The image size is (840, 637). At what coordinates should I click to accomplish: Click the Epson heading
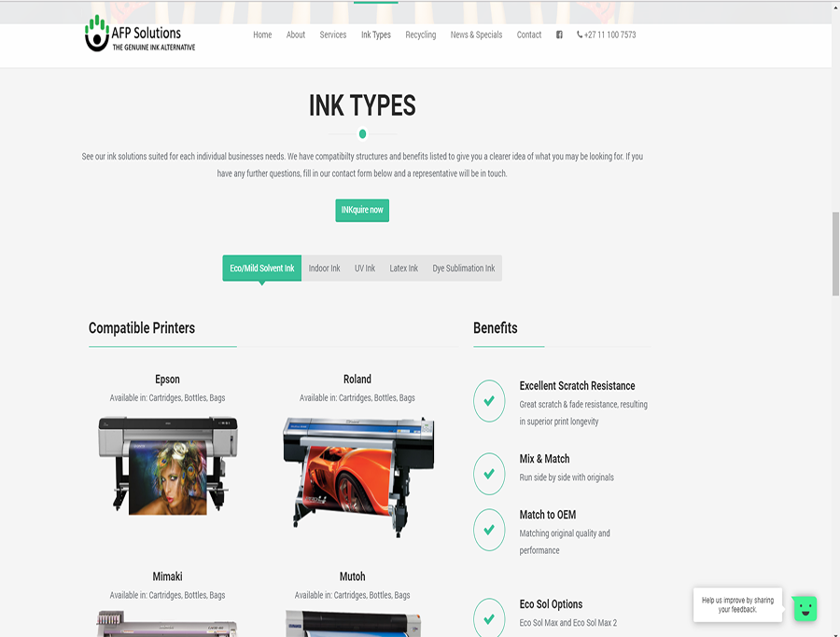[x=168, y=380]
